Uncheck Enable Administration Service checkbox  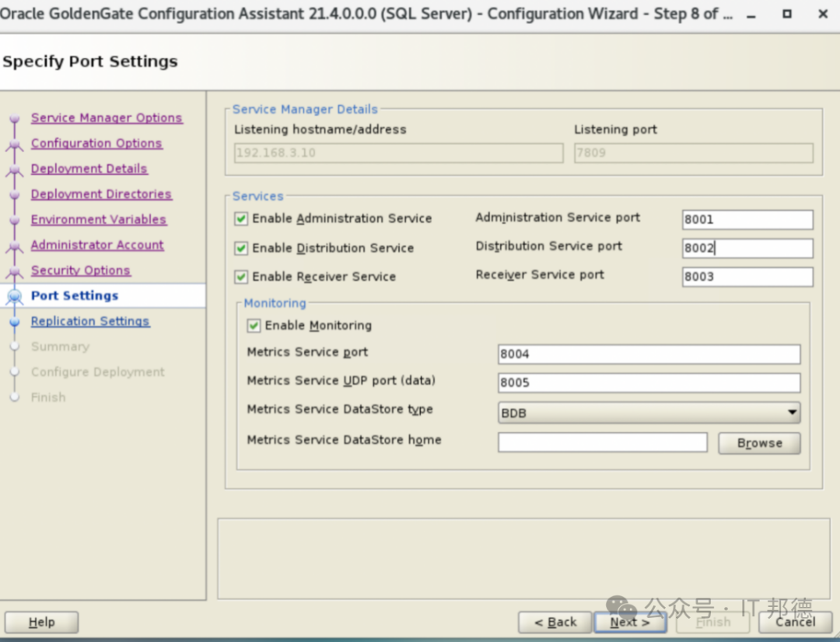click(241, 219)
